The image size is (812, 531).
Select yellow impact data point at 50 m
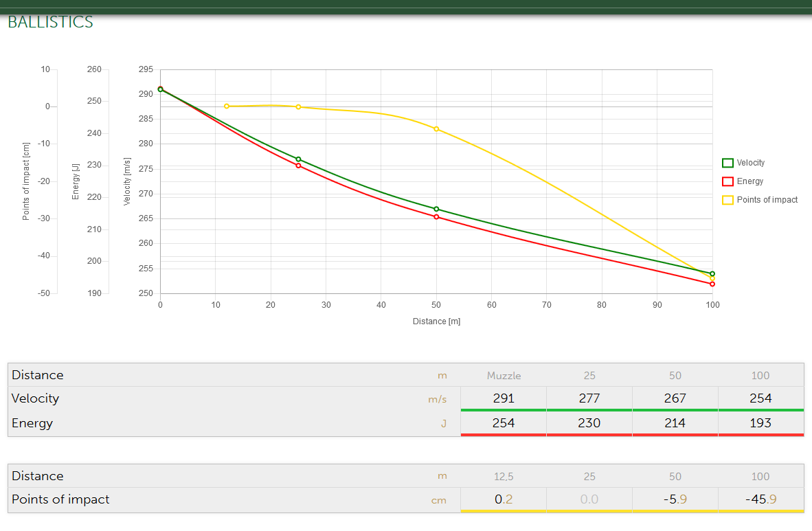[436, 129]
